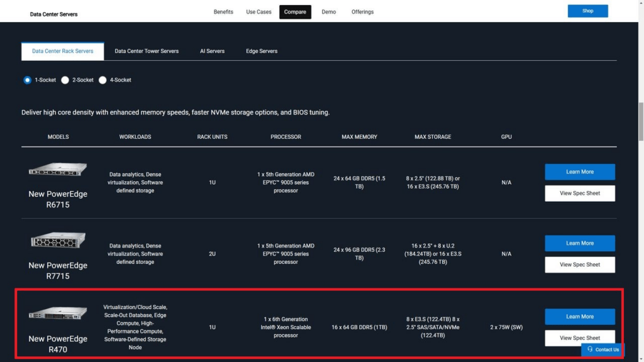
Task: Click the PowerEdge R470 server image
Action: coord(58,313)
